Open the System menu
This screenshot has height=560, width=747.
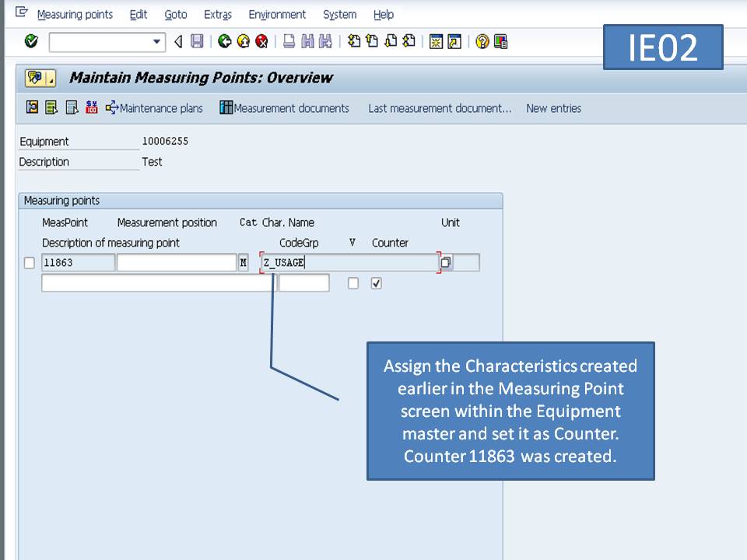coord(340,15)
